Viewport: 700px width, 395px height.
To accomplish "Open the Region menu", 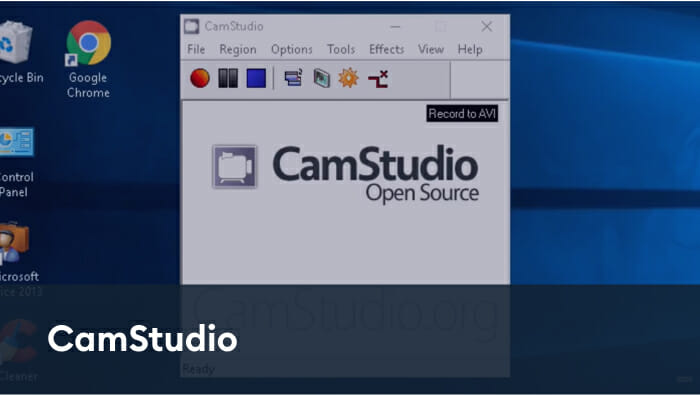I will tap(238, 49).
